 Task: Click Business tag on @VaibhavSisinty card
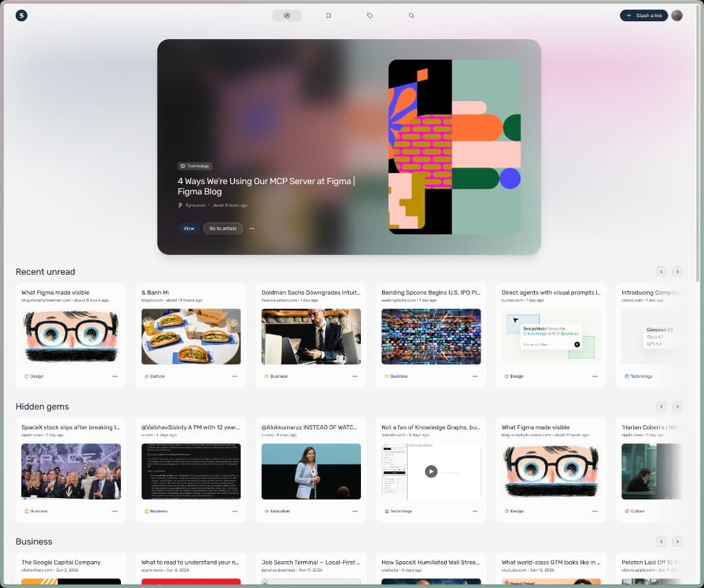pyautogui.click(x=156, y=511)
